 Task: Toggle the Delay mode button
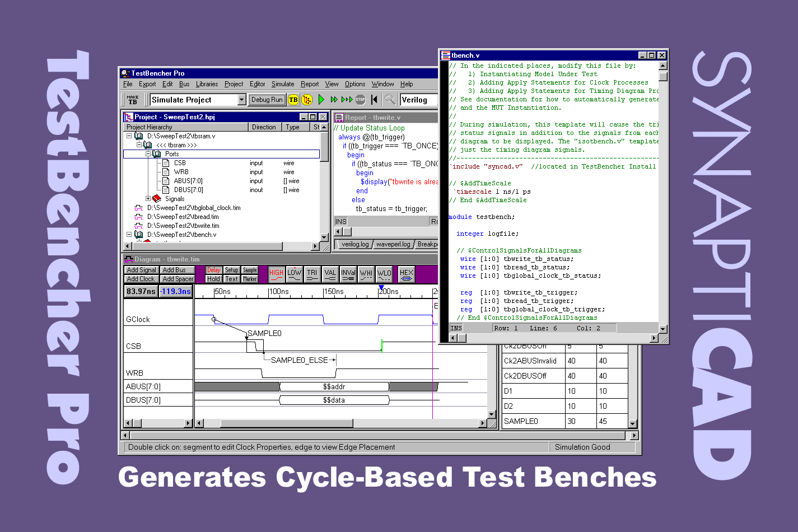point(214,270)
